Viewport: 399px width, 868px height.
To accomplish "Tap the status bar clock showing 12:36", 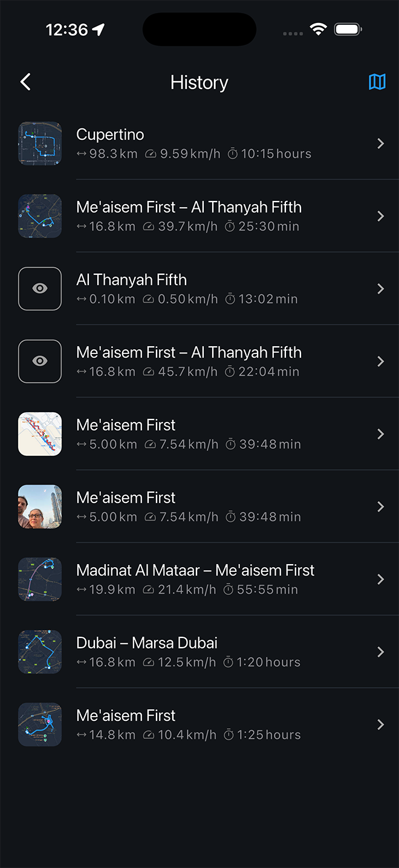I will [66, 28].
